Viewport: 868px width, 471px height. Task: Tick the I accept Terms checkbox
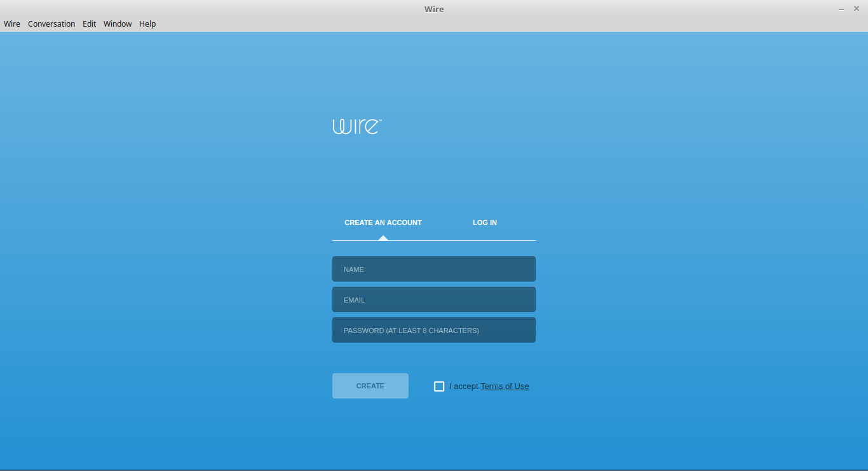[x=439, y=386]
